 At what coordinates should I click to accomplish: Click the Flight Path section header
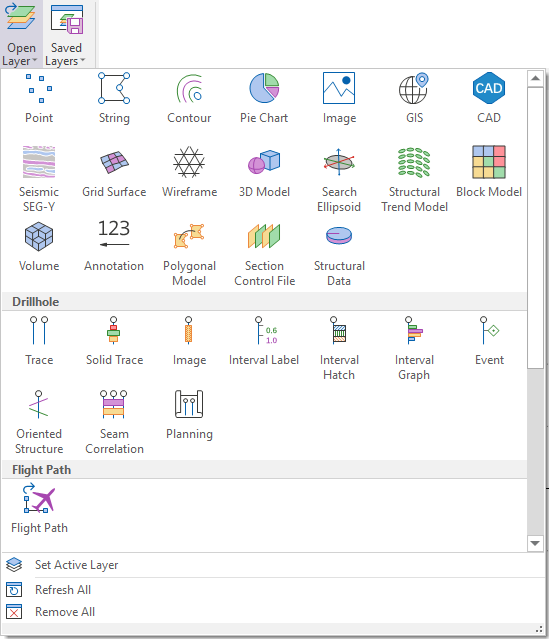[264, 469]
